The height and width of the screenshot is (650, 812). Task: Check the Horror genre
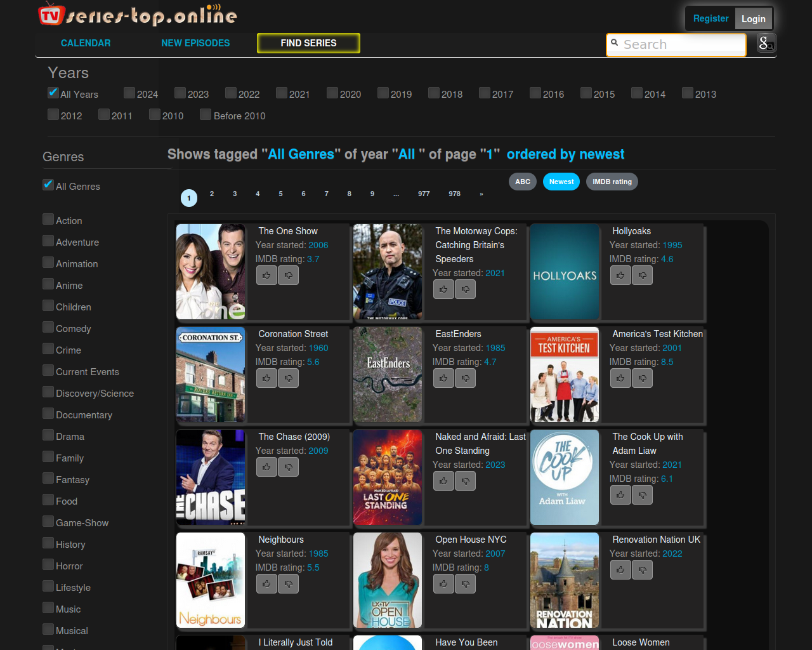pos(48,564)
